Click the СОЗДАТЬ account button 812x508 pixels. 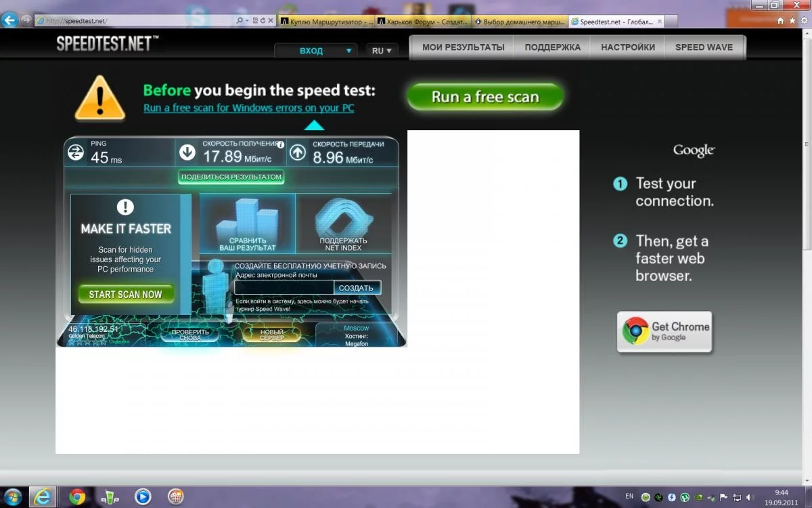[357, 288]
